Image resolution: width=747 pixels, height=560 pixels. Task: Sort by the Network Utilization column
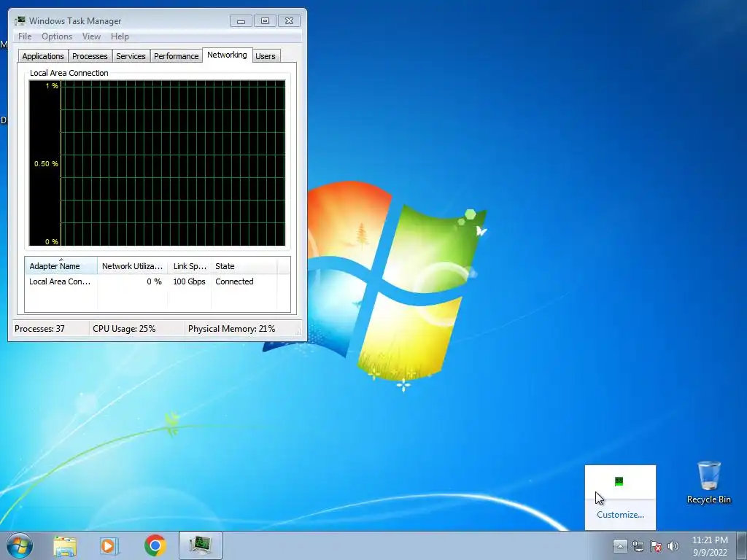(x=132, y=266)
